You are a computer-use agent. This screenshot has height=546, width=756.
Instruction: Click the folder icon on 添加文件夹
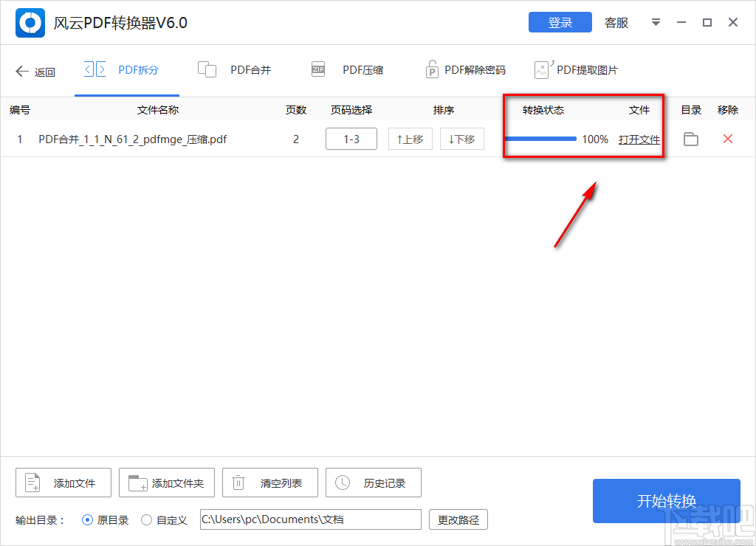134,483
